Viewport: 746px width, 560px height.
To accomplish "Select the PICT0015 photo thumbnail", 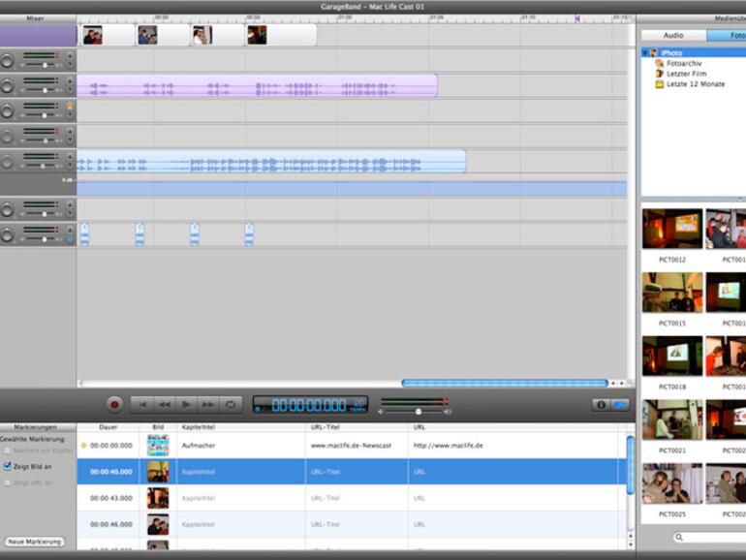I will coord(671,293).
